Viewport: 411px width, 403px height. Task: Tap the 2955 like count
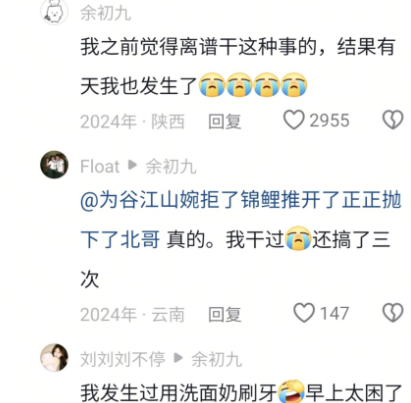coord(329,120)
